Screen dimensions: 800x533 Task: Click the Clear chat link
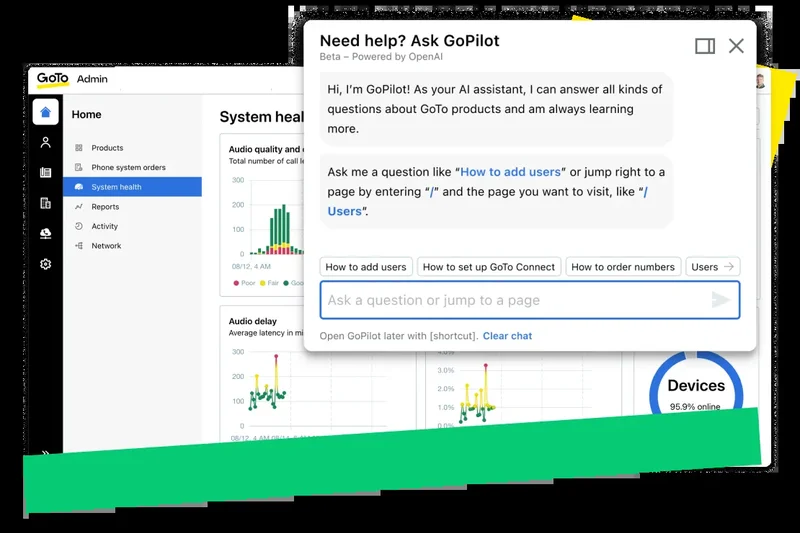pos(507,336)
